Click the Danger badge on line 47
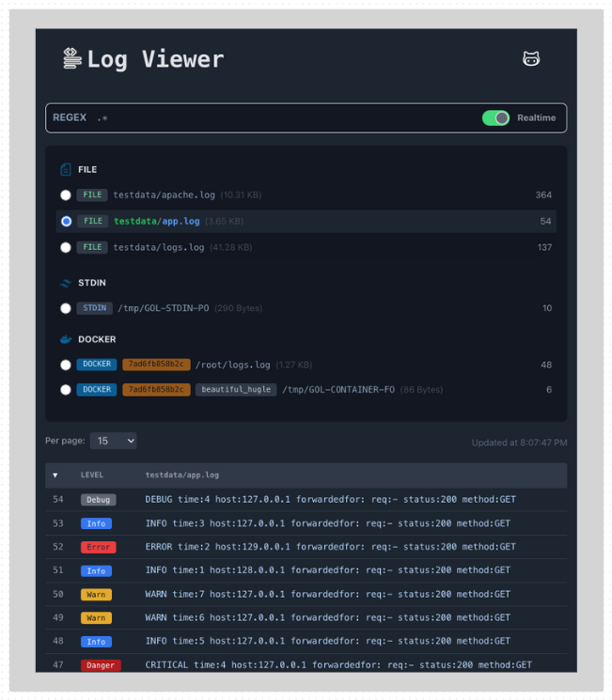 click(101, 665)
